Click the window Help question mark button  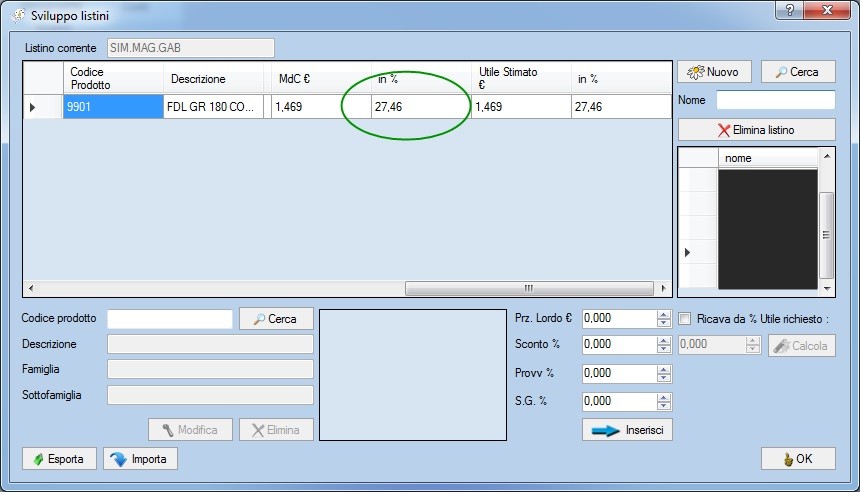pyautogui.click(x=790, y=9)
